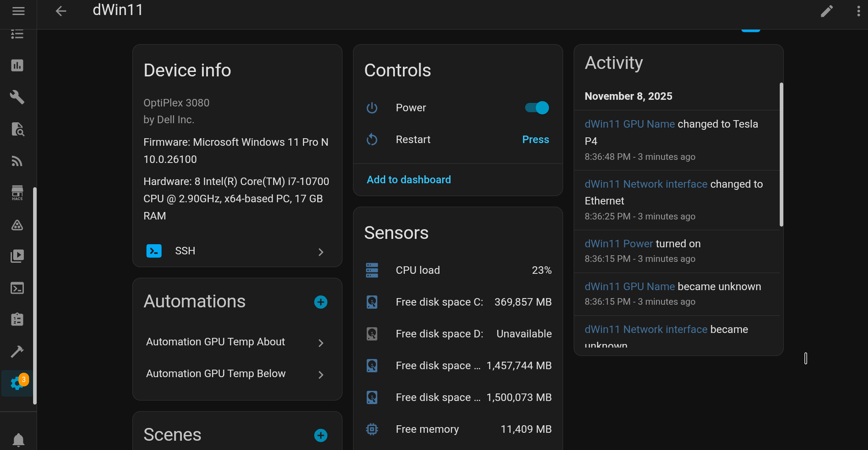Open the Media sidebar item
Viewport: 868px width, 450px height.
(x=17, y=256)
